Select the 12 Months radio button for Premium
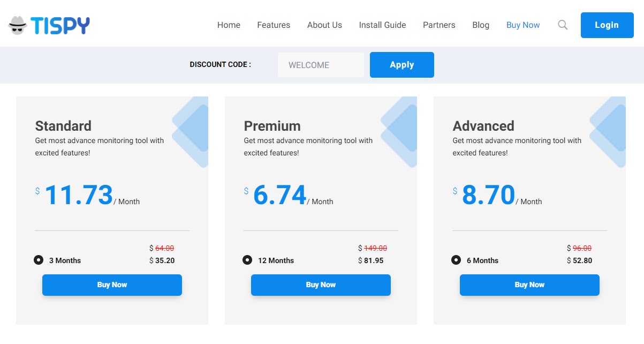Image resolution: width=644 pixels, height=344 pixels. 247,260
